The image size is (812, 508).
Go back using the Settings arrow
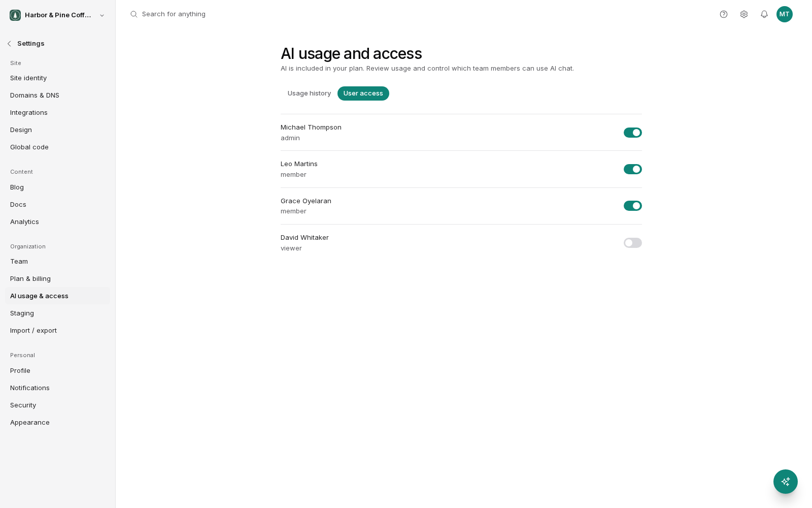[x=9, y=44]
